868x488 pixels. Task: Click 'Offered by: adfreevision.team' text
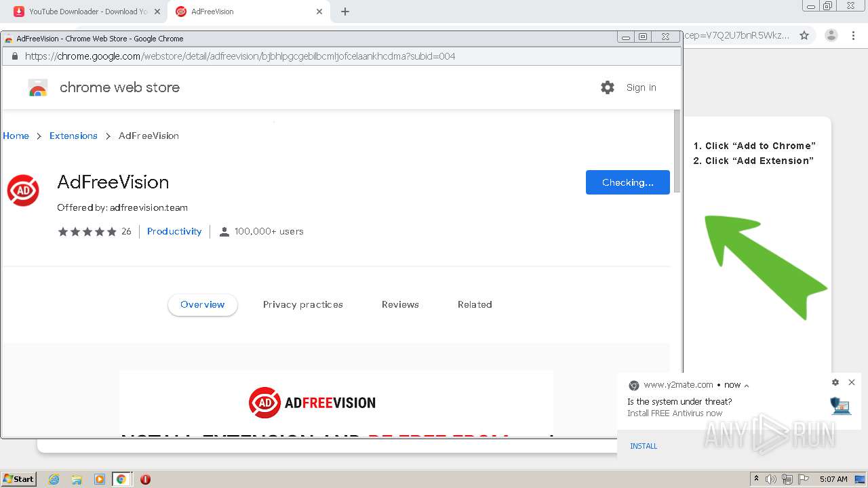tap(122, 208)
